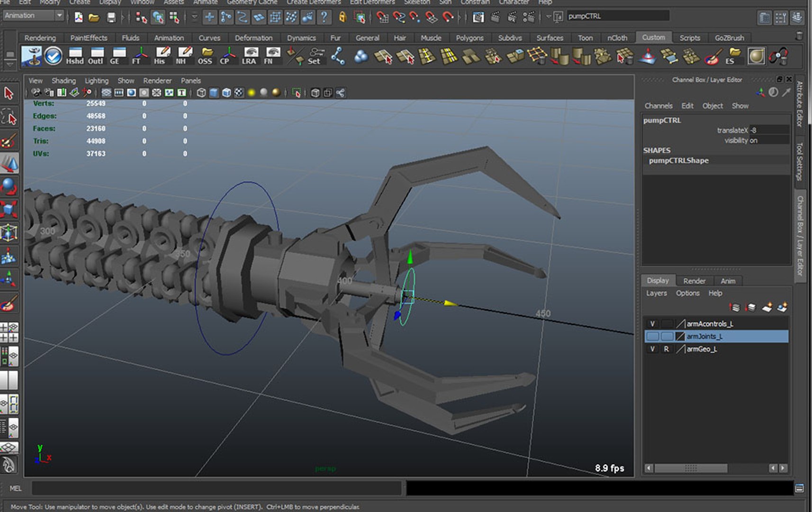Toggle the R reference state of armGeo_L
The width and height of the screenshot is (812, 512).
667,349
